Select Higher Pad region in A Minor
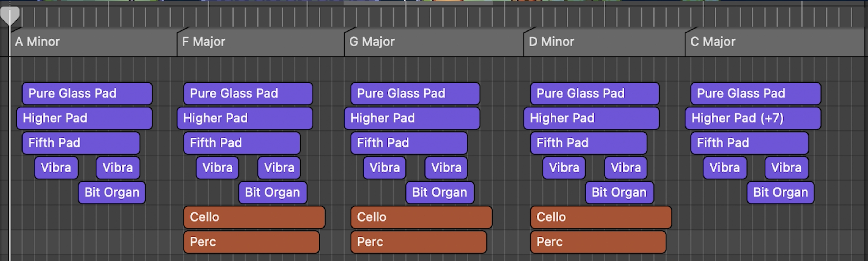Viewport: 868px width, 261px height. [x=84, y=118]
